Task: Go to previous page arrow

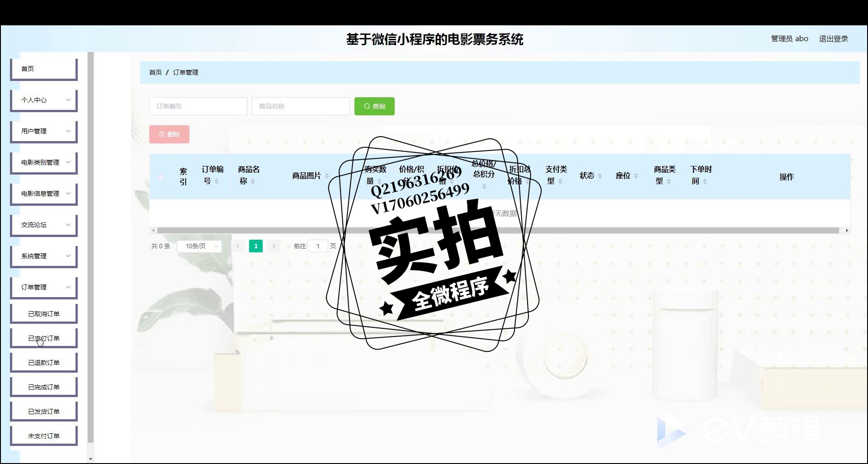Action: [238, 246]
